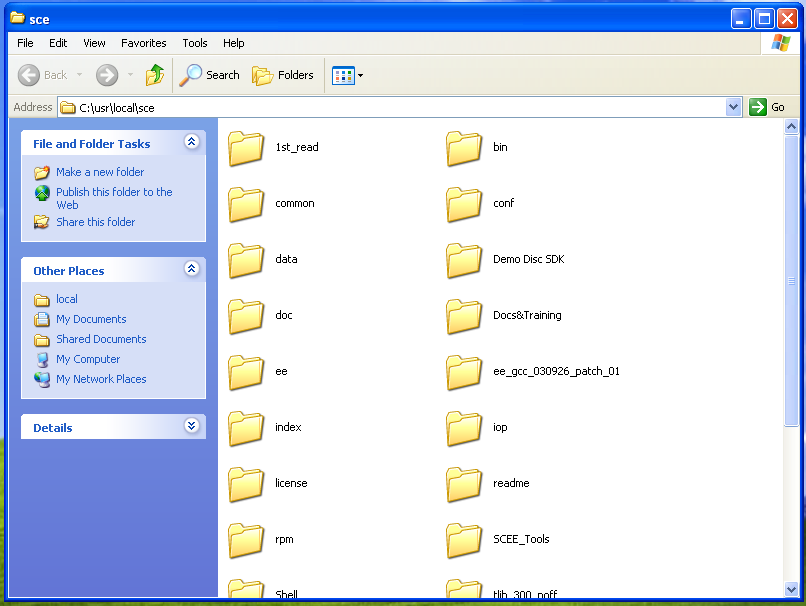Expand the Details panel
The height and width of the screenshot is (606, 806).
point(192,427)
